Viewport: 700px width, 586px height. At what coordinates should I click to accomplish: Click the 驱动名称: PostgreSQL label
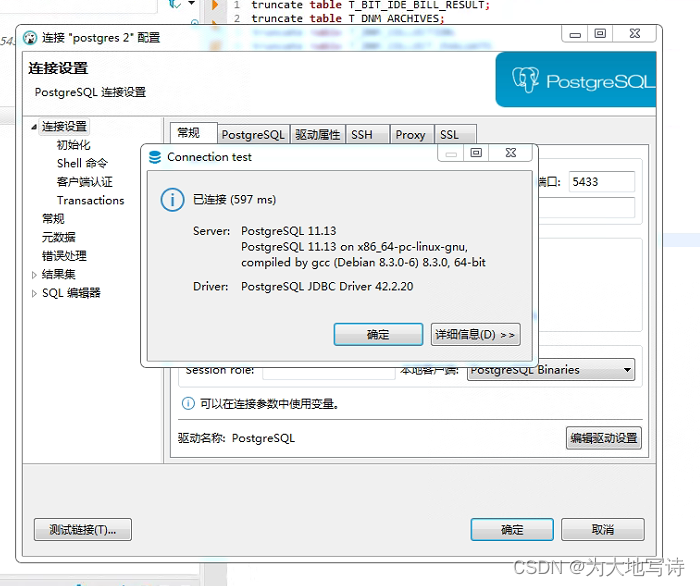[x=236, y=438]
